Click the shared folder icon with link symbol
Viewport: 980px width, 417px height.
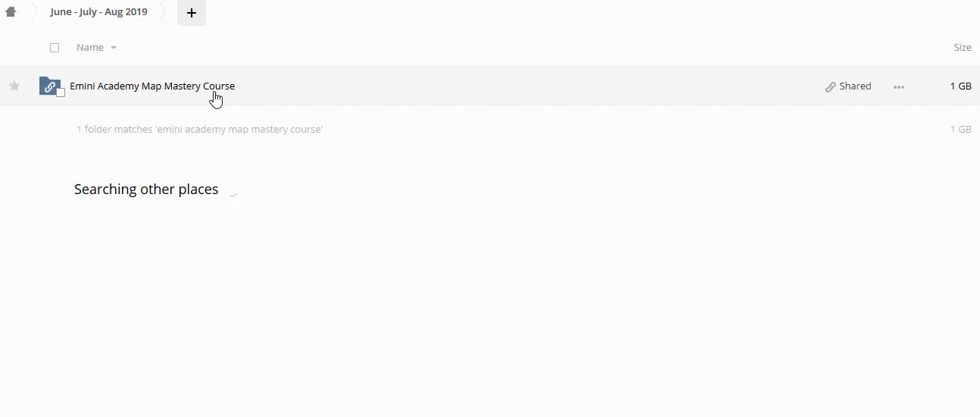coord(49,86)
